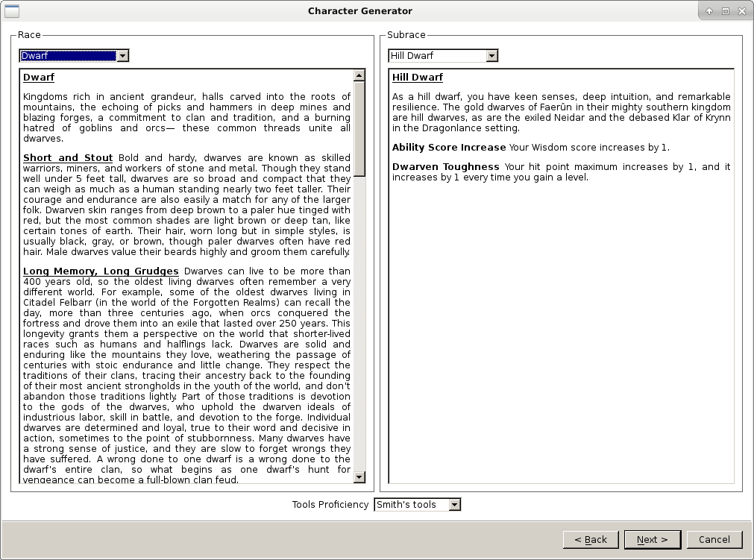Viewport: 754px width, 560px height.
Task: Click scroll-down arrow in Race description
Action: click(x=359, y=476)
